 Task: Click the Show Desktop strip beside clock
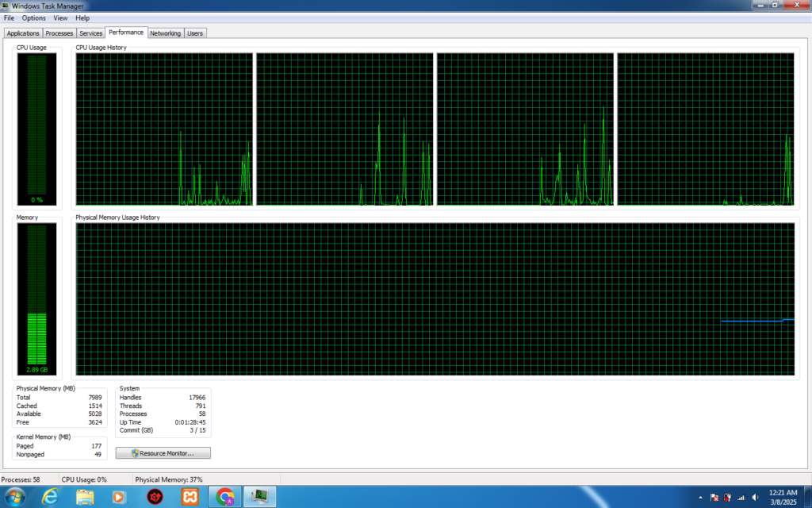point(808,497)
